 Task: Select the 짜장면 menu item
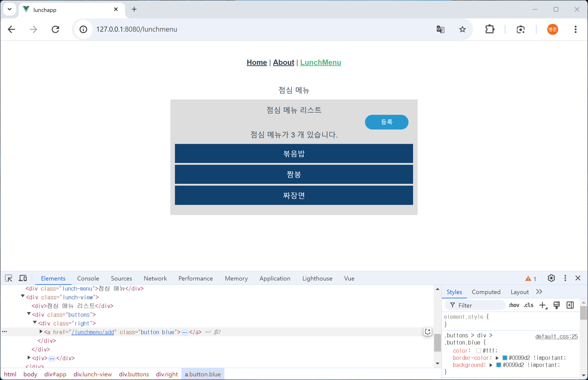(x=294, y=195)
